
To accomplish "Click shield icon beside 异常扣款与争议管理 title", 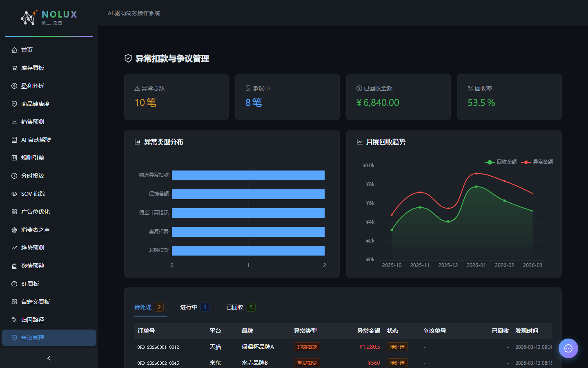I will [x=128, y=58].
